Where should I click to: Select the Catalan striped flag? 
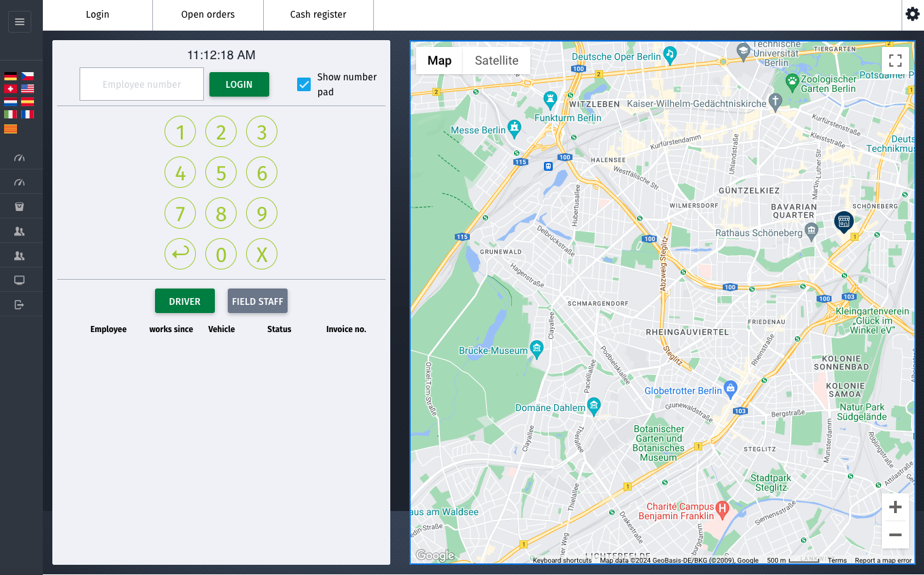[10, 128]
